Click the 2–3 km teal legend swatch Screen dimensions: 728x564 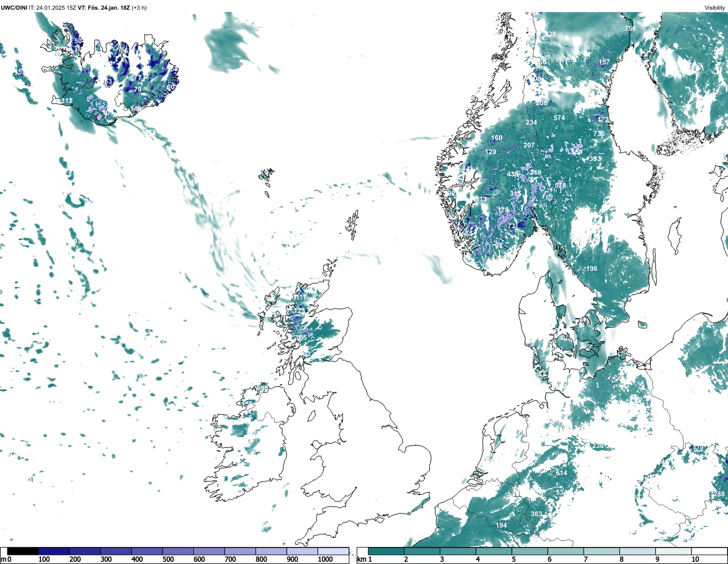[422, 551]
